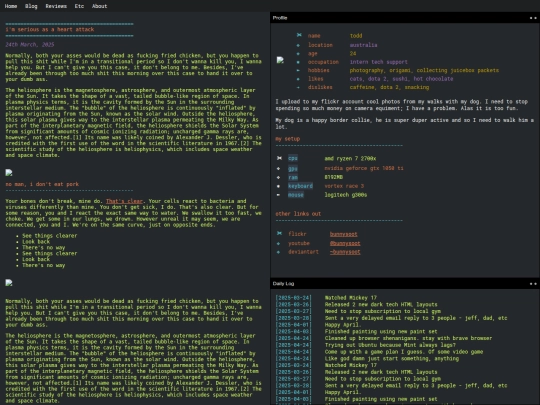Follow the "That's clear" link
The width and height of the screenshot is (540, 405).
(124, 201)
